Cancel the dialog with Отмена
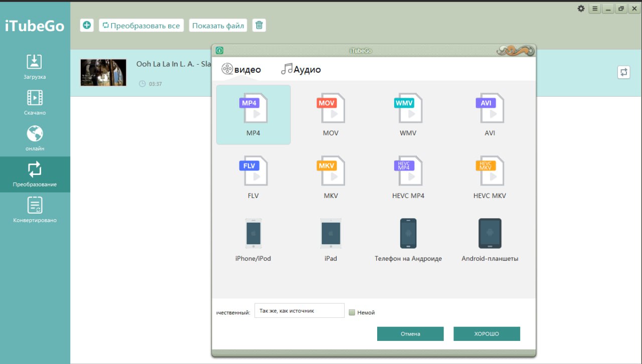 [x=410, y=334]
